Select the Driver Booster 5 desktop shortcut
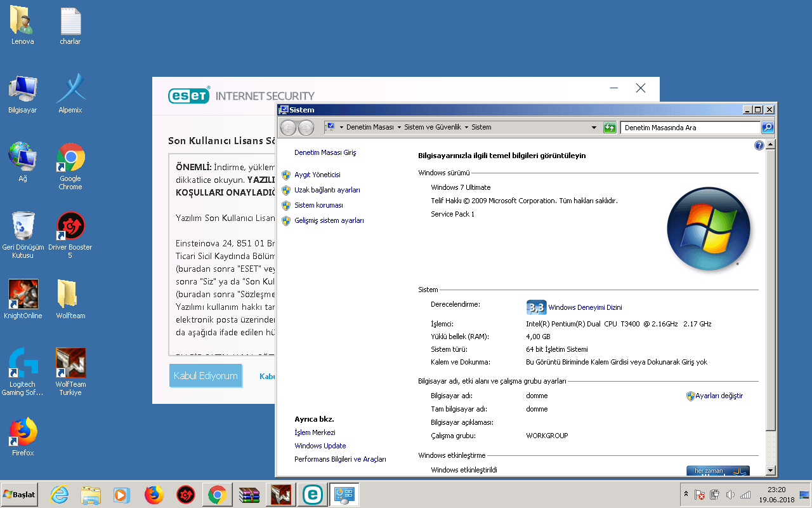 [70, 235]
